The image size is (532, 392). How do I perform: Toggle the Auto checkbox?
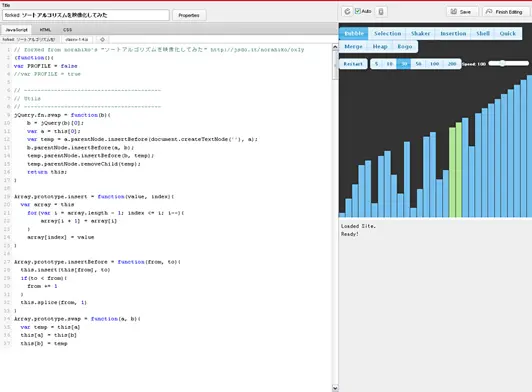pos(358,11)
